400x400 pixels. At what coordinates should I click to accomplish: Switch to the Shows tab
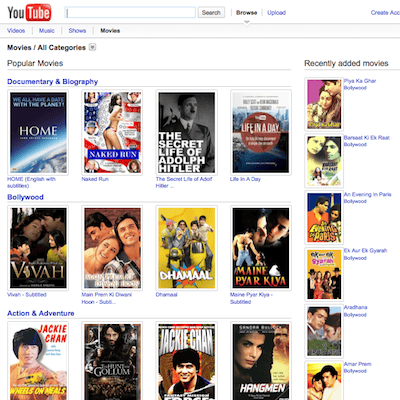point(77,31)
